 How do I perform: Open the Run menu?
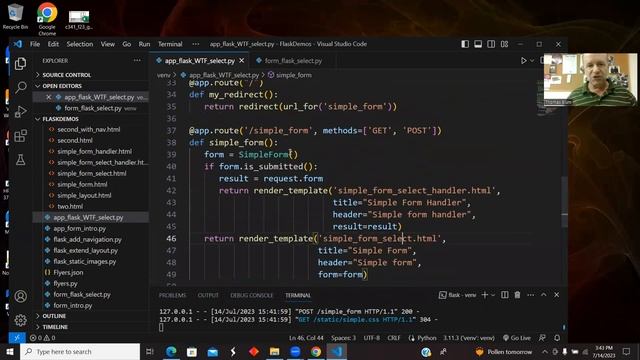(x=144, y=44)
